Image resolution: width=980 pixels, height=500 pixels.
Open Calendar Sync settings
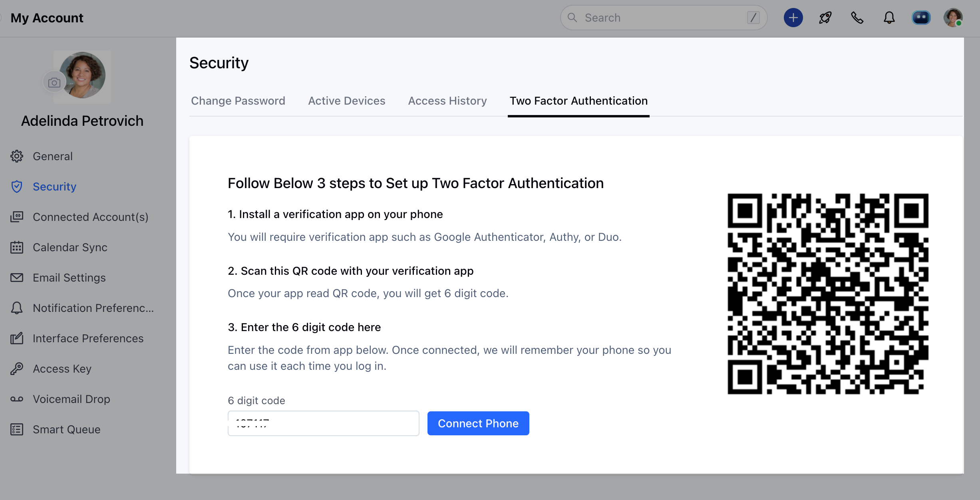70,247
